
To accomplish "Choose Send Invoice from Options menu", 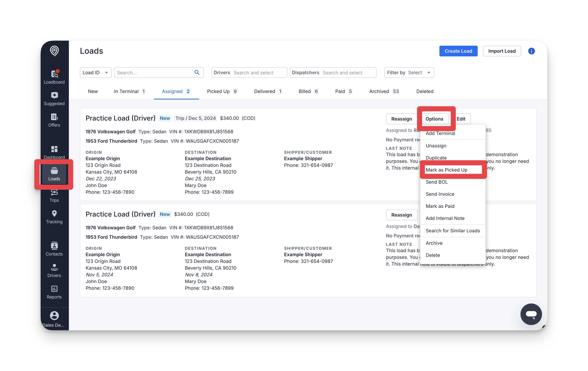I will [x=453, y=194].
